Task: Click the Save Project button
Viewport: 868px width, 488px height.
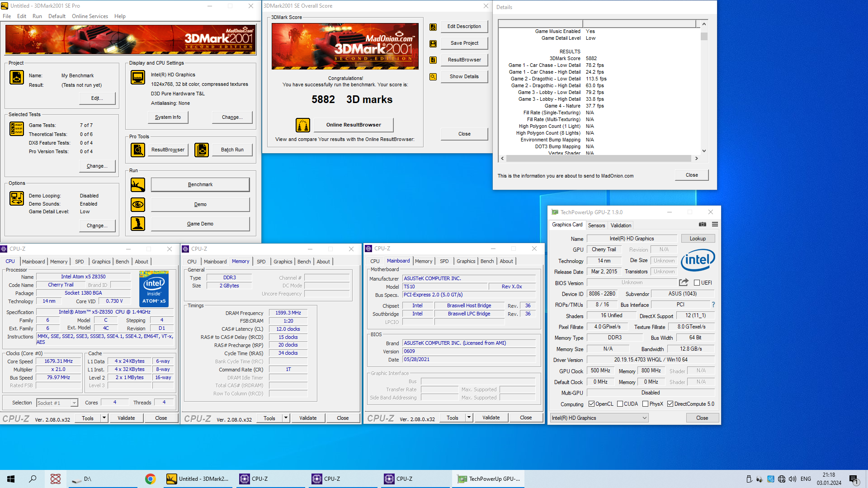Action: 464,43
